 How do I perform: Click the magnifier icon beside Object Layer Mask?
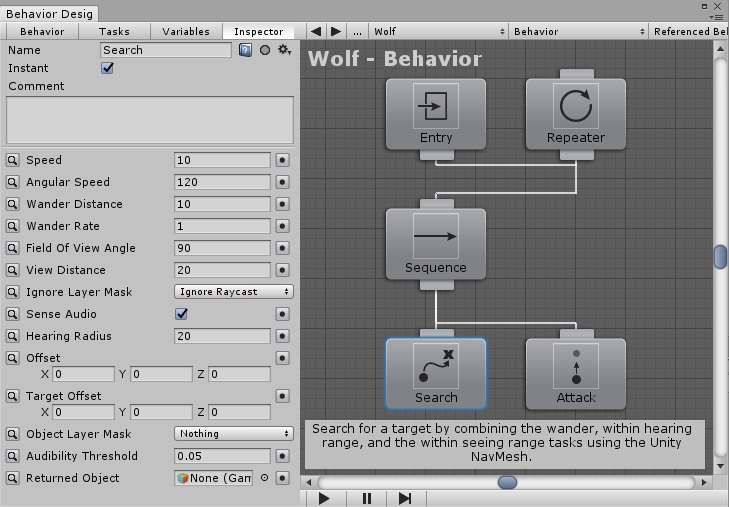tap(13, 434)
